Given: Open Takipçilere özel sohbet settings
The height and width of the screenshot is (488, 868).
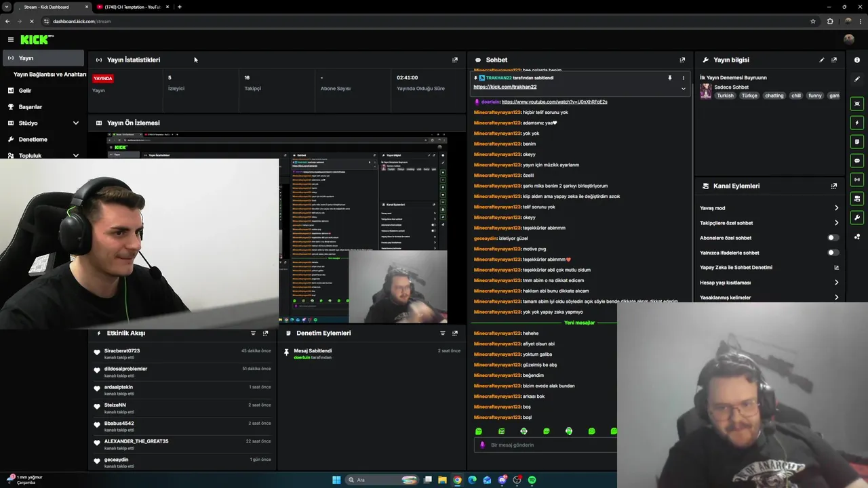Looking at the screenshot, I should pyautogui.click(x=770, y=223).
